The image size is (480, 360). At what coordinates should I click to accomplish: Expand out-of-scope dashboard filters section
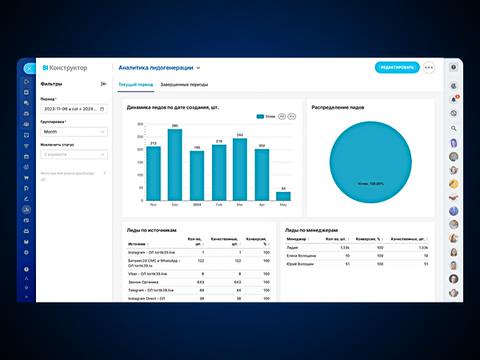(105, 173)
